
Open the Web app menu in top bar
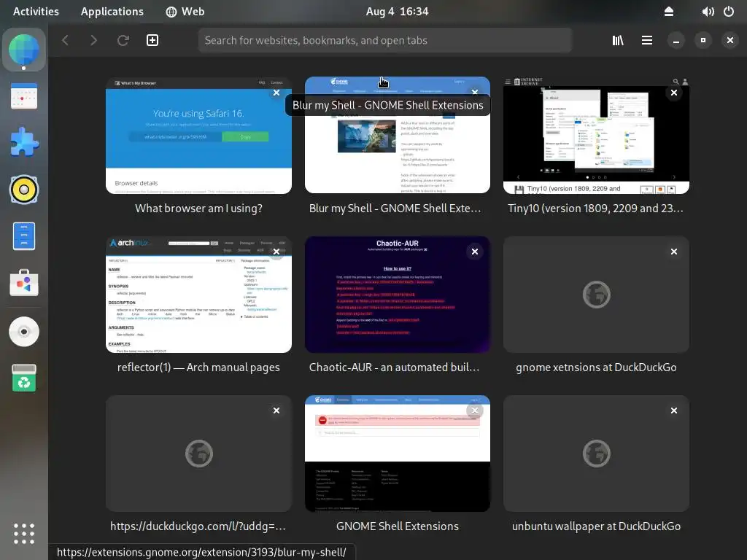click(185, 12)
